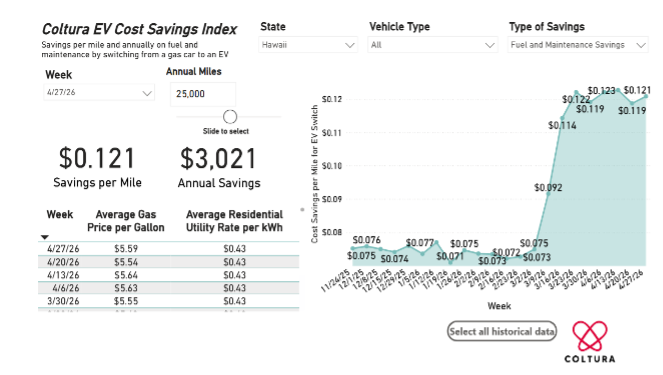Click the $0.122 data label on chart
The height and width of the screenshot is (375, 663).
(x=576, y=99)
